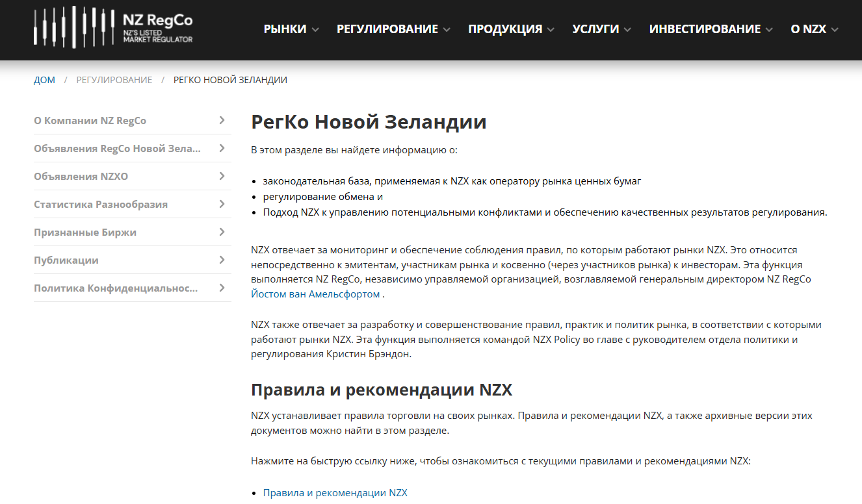862x504 pixels.
Task: Follow the Йостом ван Амельсфортом link
Action: point(315,294)
